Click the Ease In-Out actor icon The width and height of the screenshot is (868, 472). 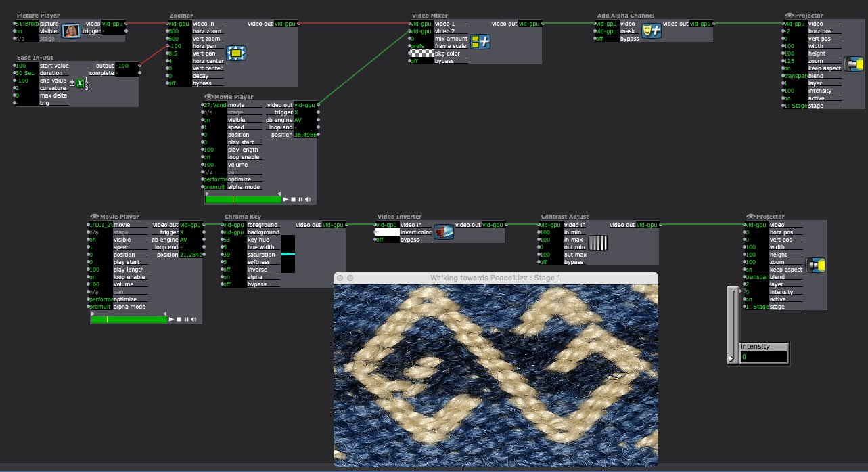click(x=79, y=83)
